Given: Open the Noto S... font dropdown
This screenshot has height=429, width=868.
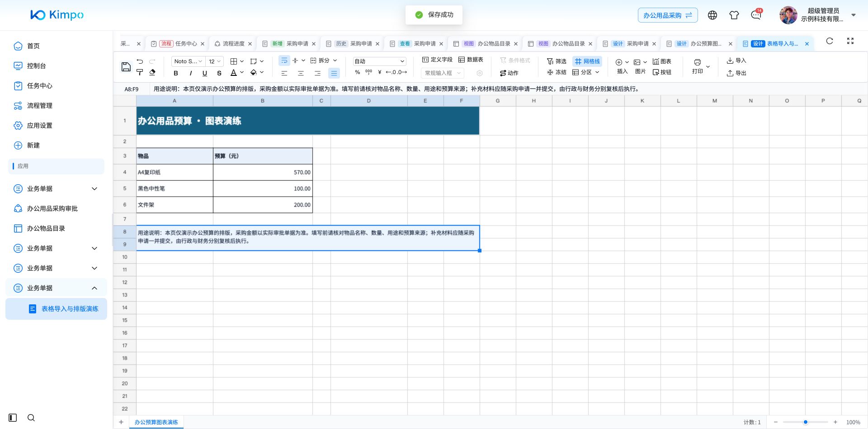Looking at the screenshot, I should click(x=188, y=61).
